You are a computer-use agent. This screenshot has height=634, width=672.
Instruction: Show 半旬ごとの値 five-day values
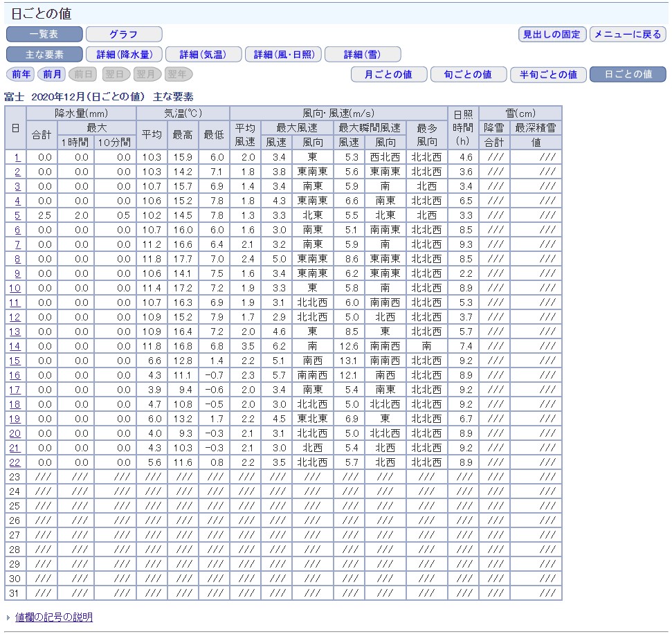coord(549,74)
